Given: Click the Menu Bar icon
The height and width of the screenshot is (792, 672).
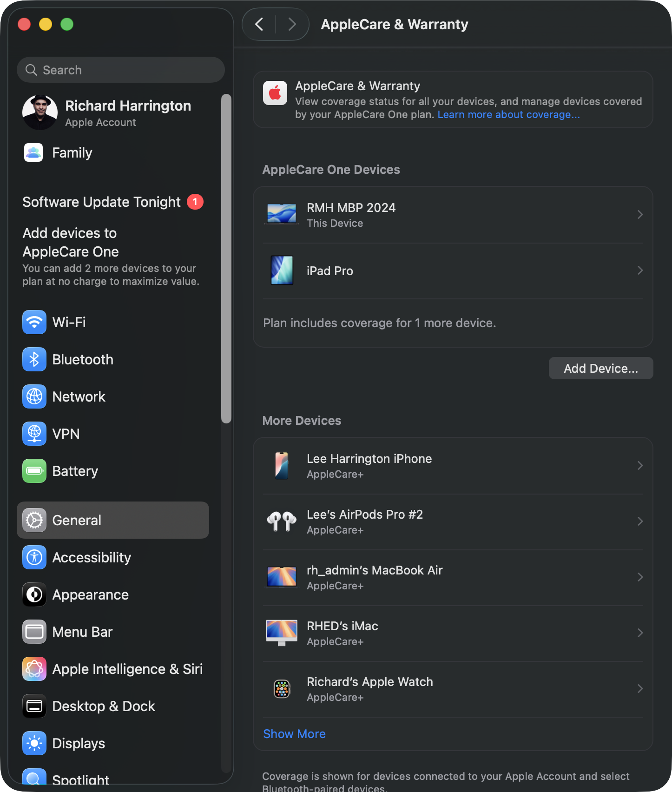Looking at the screenshot, I should pyautogui.click(x=34, y=632).
